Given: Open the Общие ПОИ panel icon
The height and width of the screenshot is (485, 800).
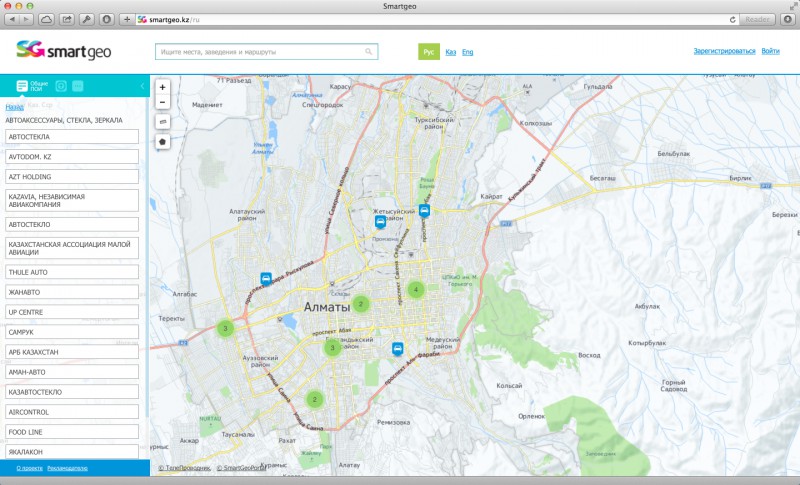Looking at the screenshot, I should tap(21, 86).
